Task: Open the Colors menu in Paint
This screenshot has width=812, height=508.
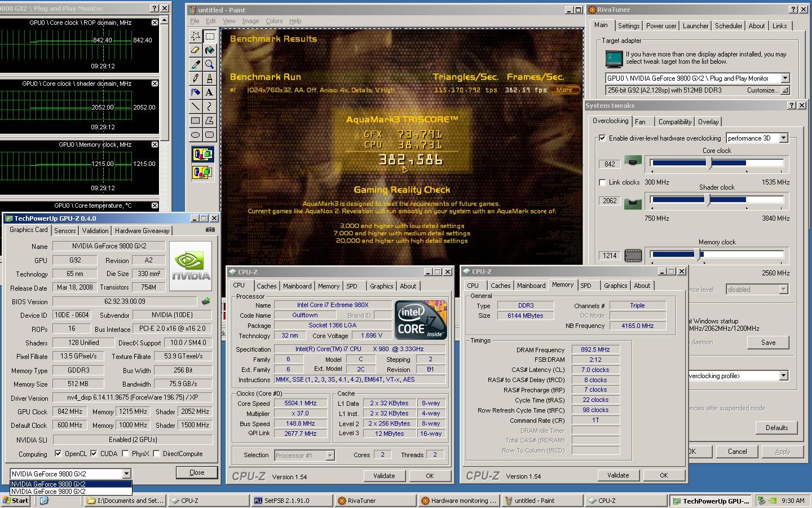Action: (x=274, y=21)
